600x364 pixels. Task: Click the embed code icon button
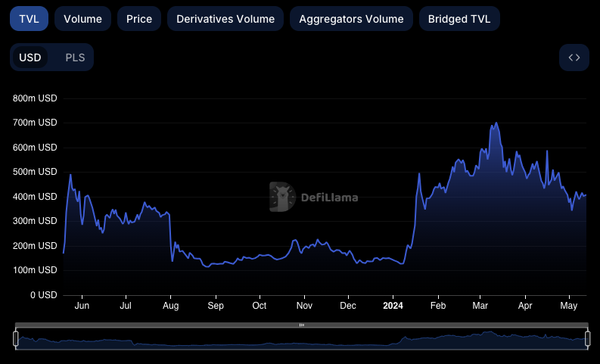574,58
